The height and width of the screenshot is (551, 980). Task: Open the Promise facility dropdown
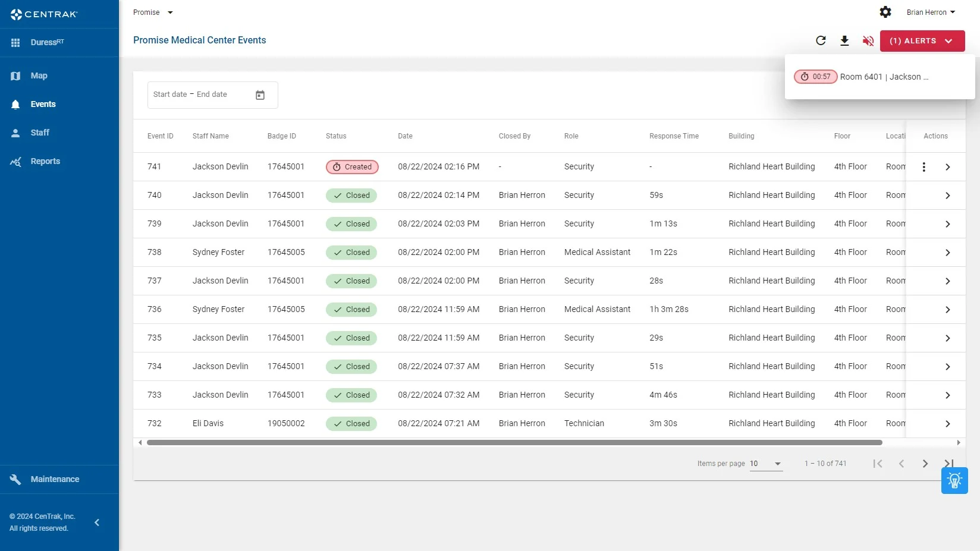point(153,12)
